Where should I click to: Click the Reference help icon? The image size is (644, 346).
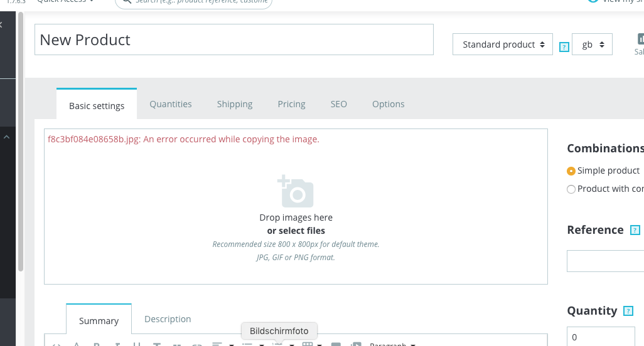click(635, 231)
